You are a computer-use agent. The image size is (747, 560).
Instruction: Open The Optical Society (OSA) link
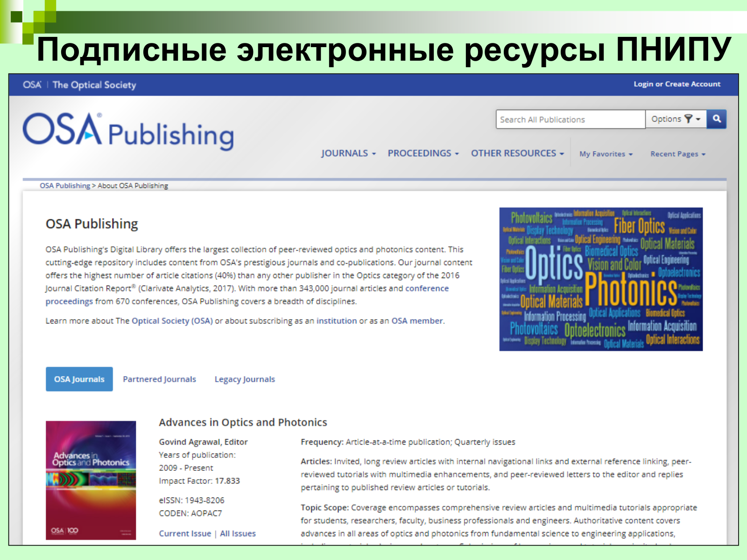[x=172, y=321]
